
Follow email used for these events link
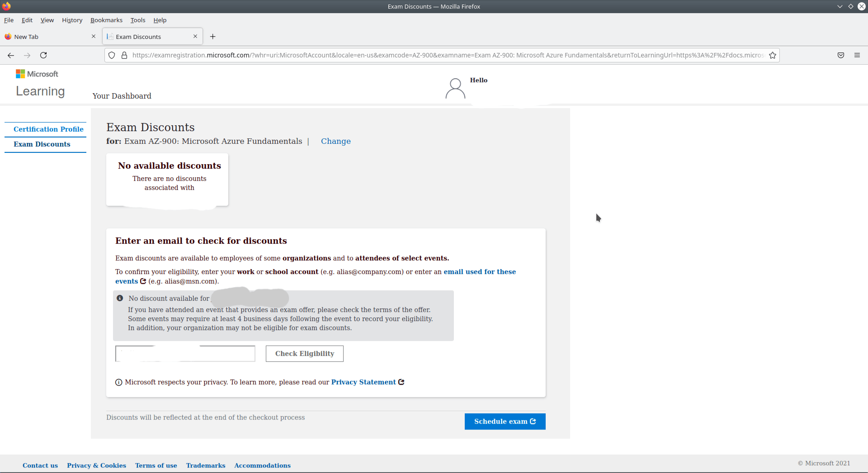pyautogui.click(x=480, y=272)
